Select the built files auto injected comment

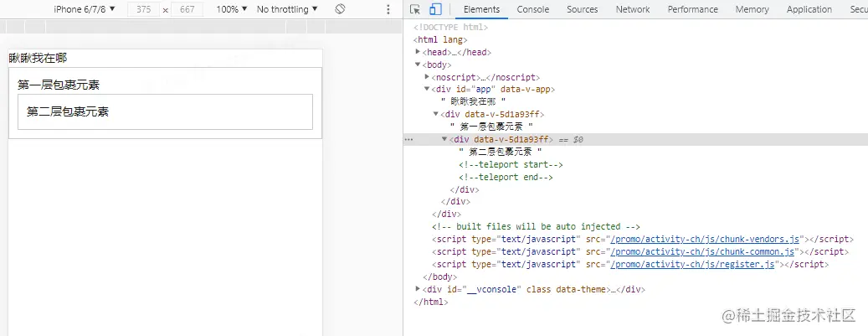[x=536, y=227]
